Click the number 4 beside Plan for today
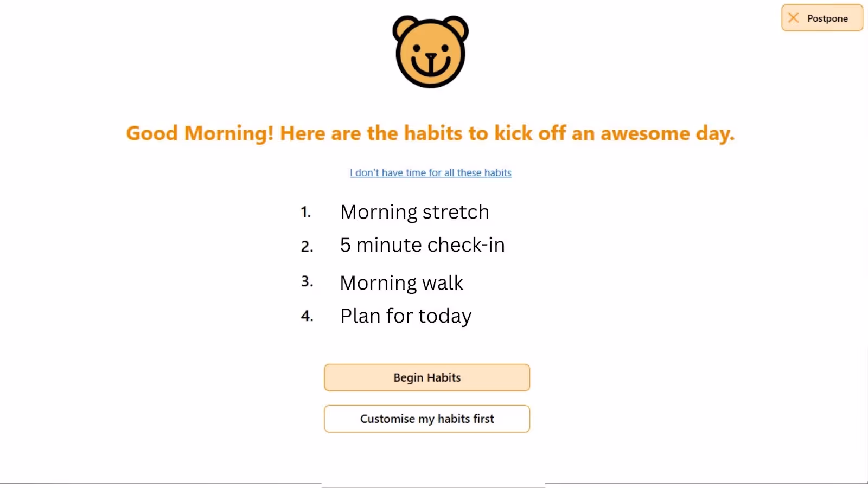 (x=308, y=317)
